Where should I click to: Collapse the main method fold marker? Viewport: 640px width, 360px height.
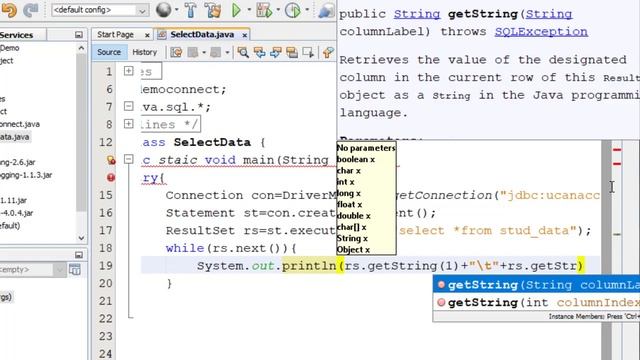[129, 159]
